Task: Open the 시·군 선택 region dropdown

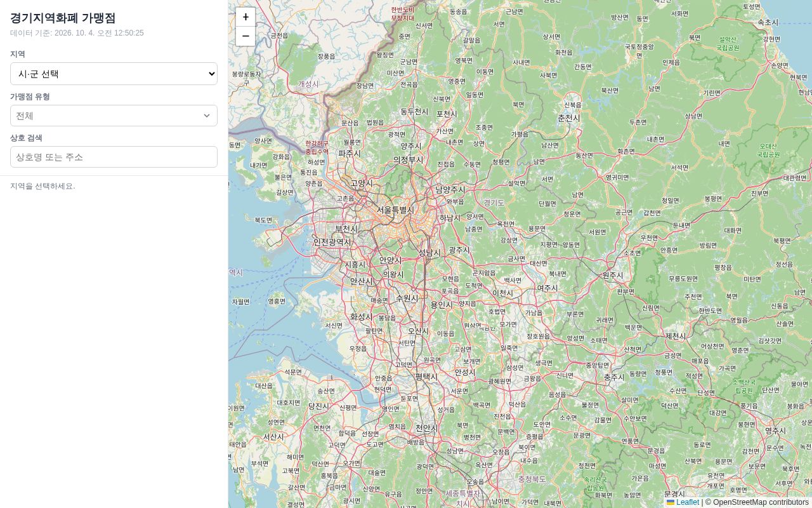Action: (x=114, y=74)
